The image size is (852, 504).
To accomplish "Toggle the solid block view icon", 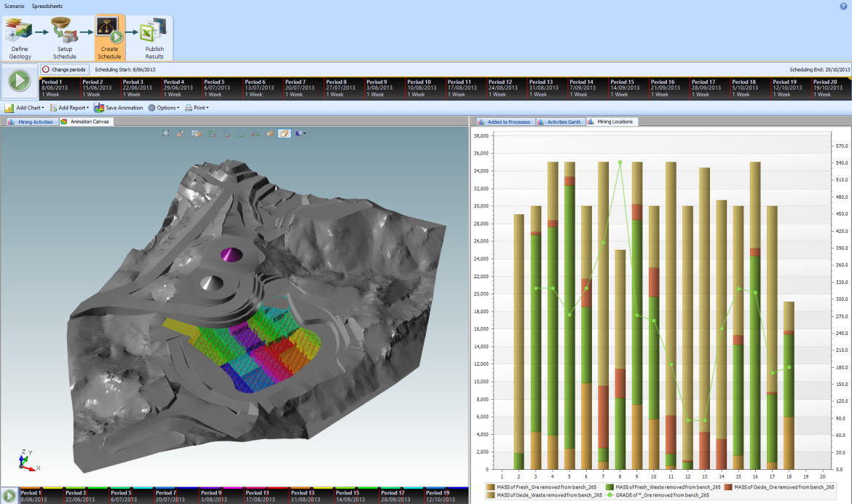I will tap(270, 133).
